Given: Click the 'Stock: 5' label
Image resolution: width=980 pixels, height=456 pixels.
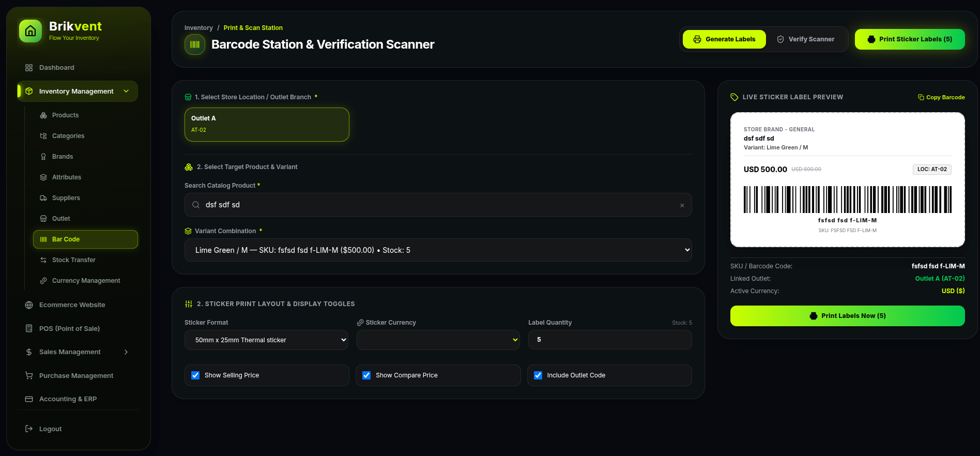Looking at the screenshot, I should tap(682, 323).
